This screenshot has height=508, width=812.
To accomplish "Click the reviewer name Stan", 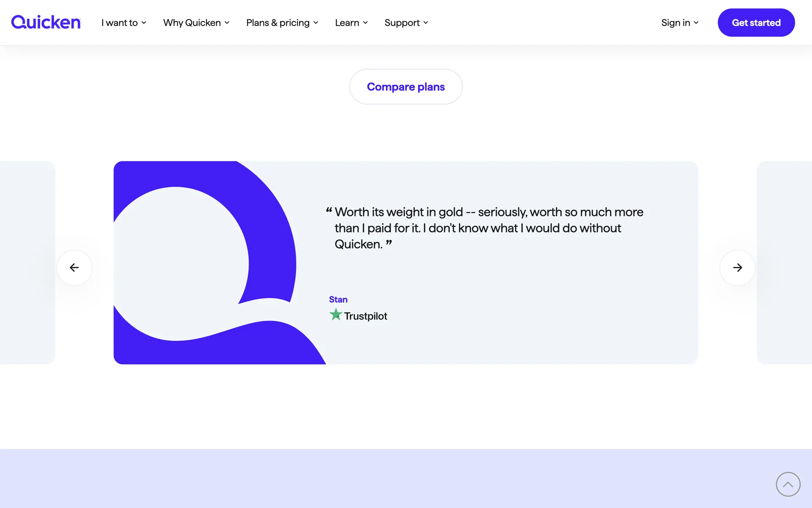I will [x=338, y=300].
